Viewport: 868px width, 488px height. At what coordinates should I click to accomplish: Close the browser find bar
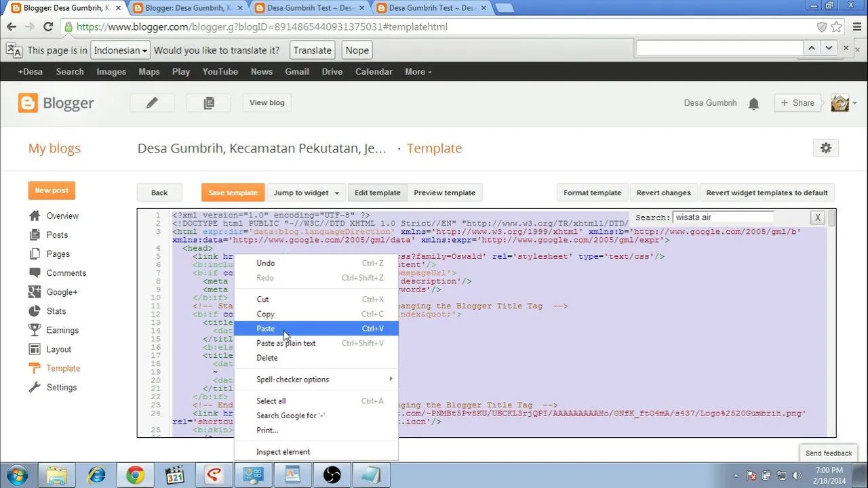pyautogui.click(x=846, y=48)
